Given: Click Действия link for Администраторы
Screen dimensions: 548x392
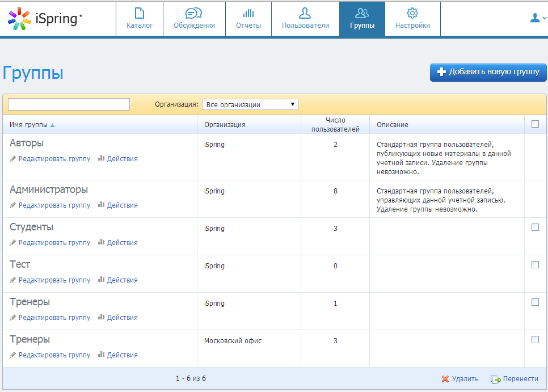Looking at the screenshot, I should point(122,205).
